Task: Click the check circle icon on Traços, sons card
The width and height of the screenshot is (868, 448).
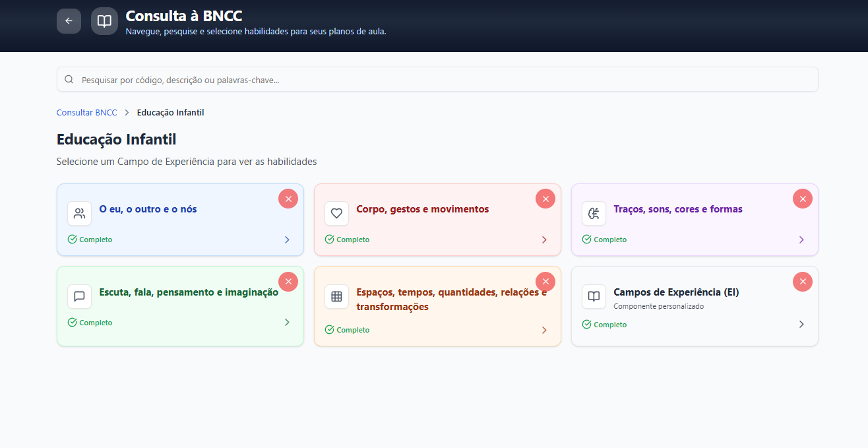Action: click(x=587, y=240)
